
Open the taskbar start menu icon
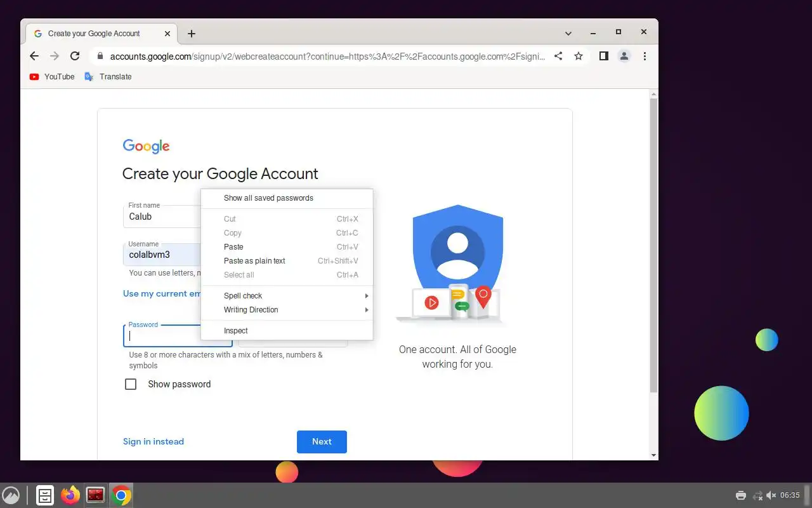[11, 495]
